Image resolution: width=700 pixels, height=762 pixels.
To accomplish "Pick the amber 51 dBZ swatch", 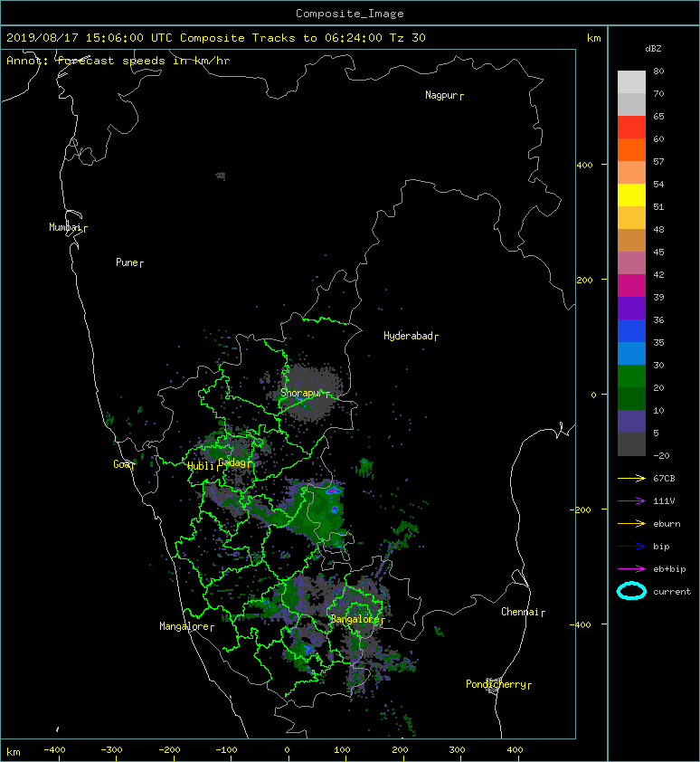I will pos(631,217).
